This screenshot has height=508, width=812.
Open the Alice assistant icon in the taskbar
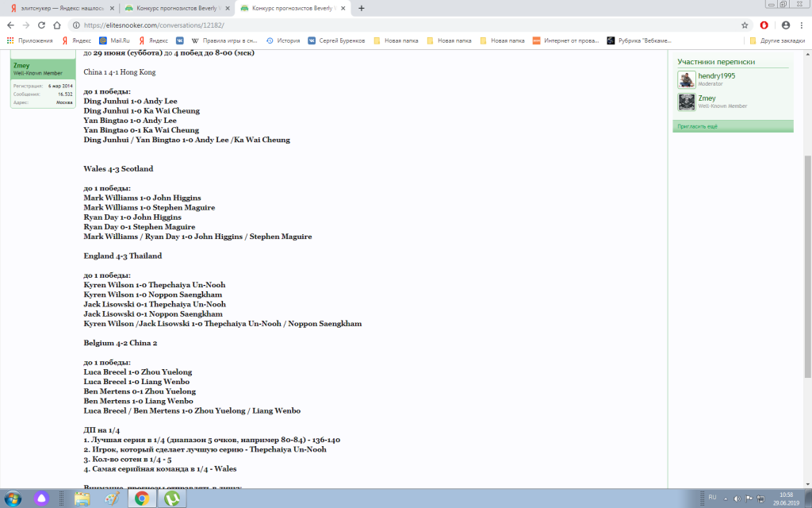(40, 498)
